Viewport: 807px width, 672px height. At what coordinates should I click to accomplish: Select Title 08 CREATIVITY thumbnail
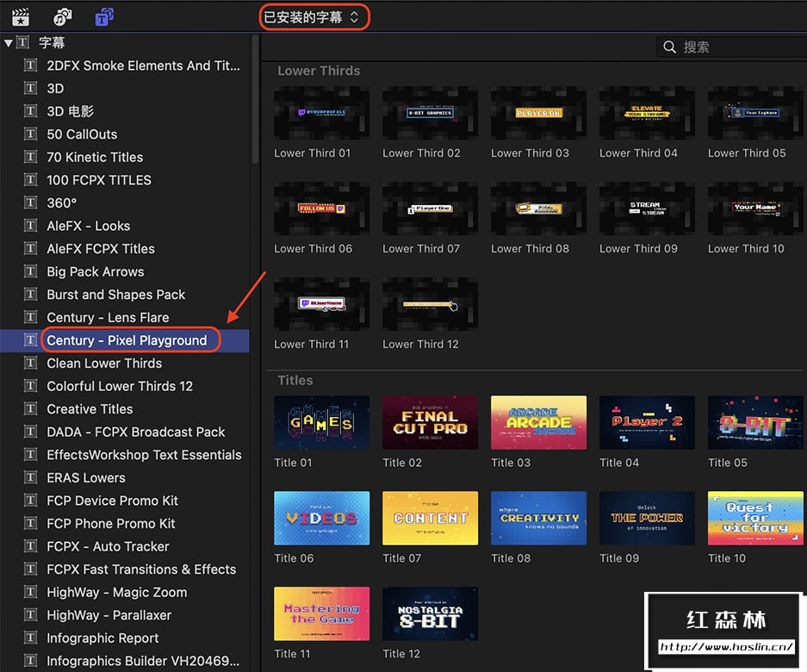[539, 518]
